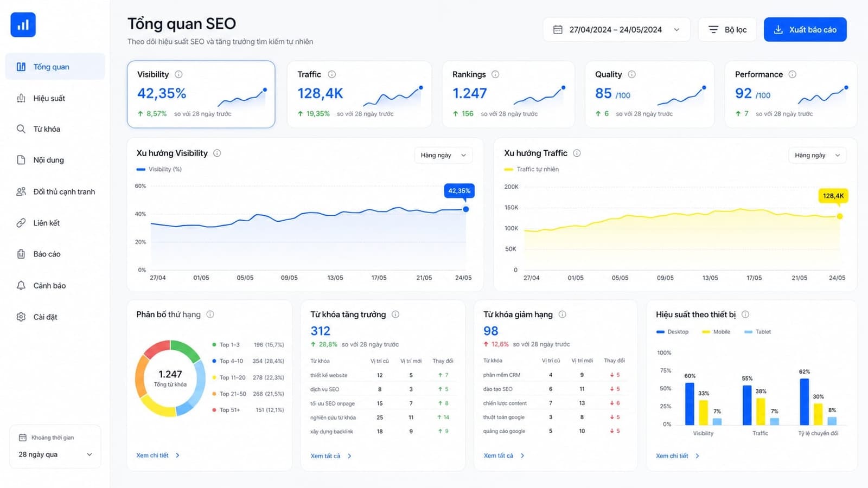The image size is (868, 488).
Task: Select the Visibility 42,35% card
Action: 201,94
